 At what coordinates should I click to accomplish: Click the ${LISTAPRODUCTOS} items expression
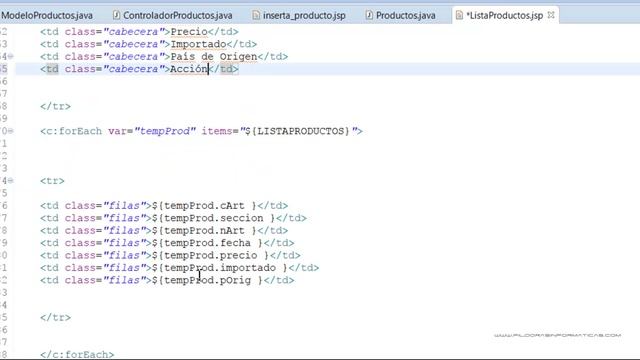coord(298,131)
